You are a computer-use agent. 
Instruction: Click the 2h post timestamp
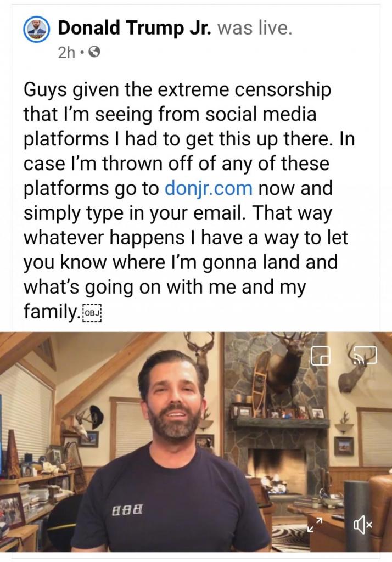pyautogui.click(x=66, y=53)
